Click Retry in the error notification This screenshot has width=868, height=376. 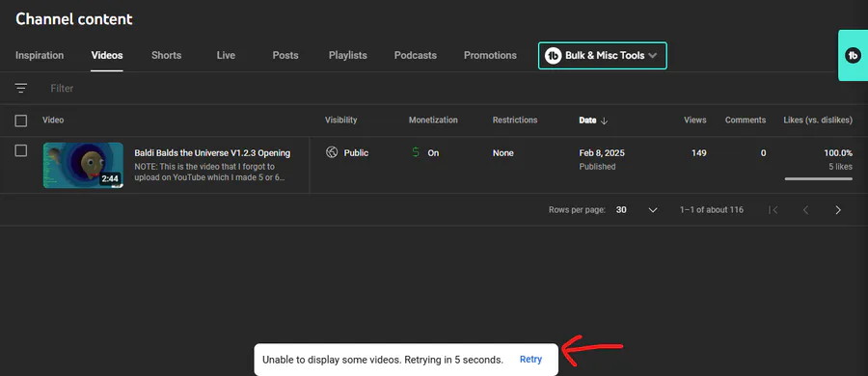[530, 359]
